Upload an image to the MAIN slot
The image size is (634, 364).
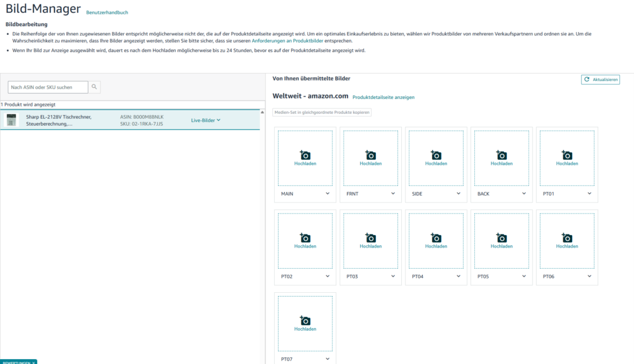point(305,157)
